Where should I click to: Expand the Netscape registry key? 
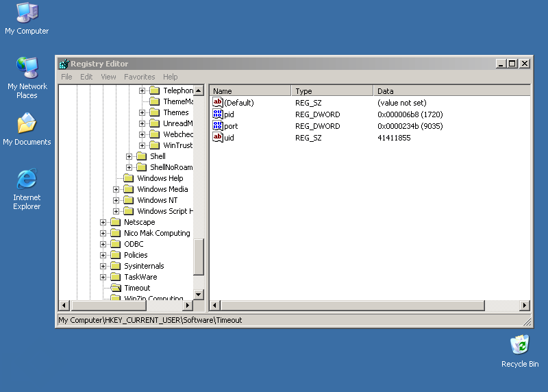point(103,222)
